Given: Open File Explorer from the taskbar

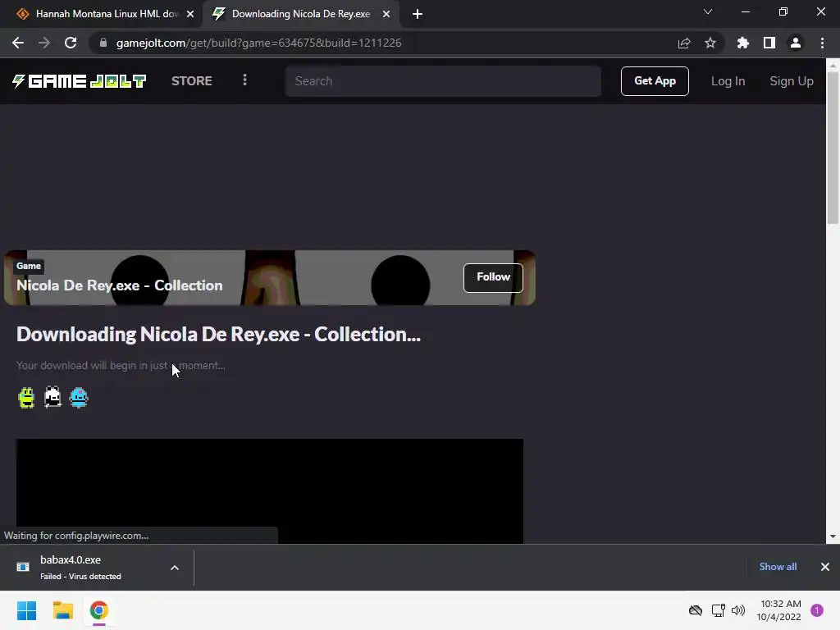Looking at the screenshot, I should [62, 610].
